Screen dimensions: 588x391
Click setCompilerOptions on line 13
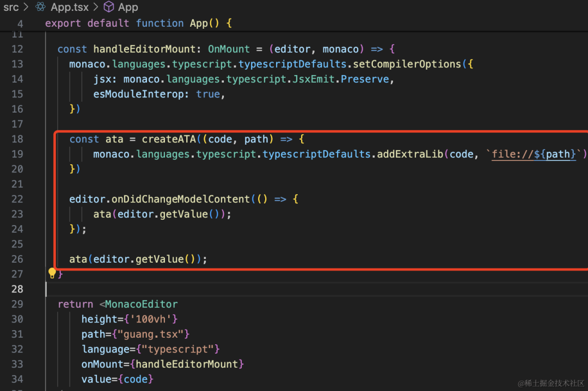pos(407,64)
